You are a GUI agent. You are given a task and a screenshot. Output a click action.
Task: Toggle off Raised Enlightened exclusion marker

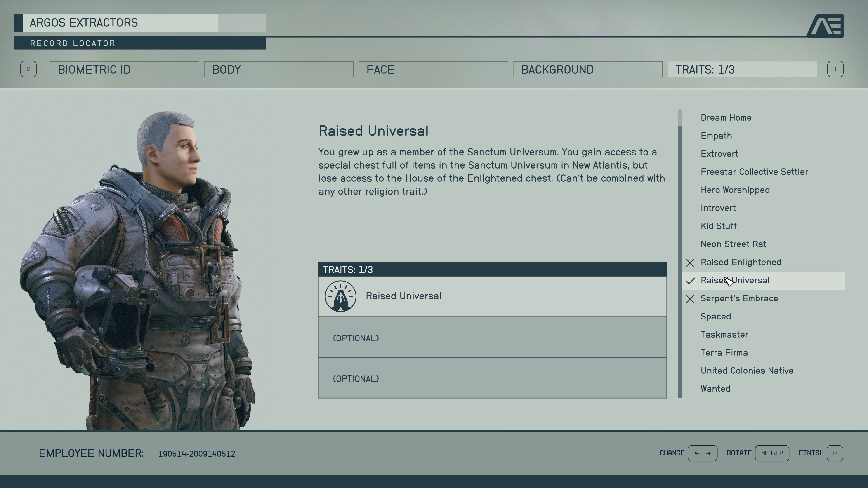(x=690, y=262)
